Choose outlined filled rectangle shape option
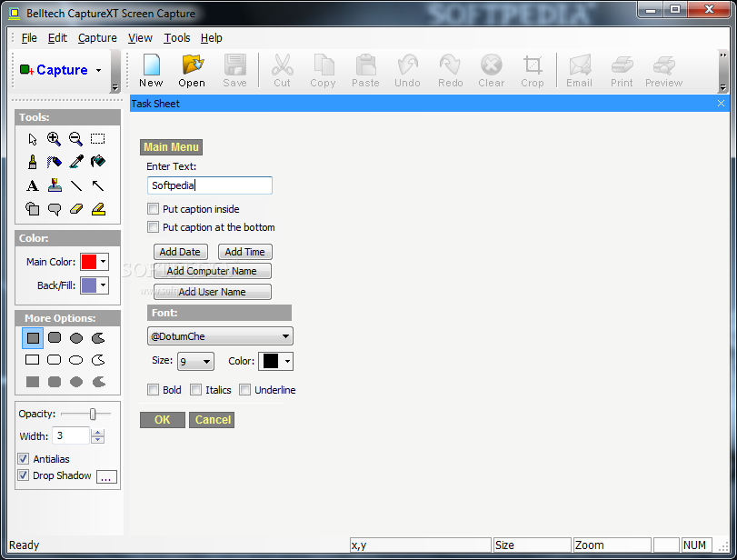 33,338
